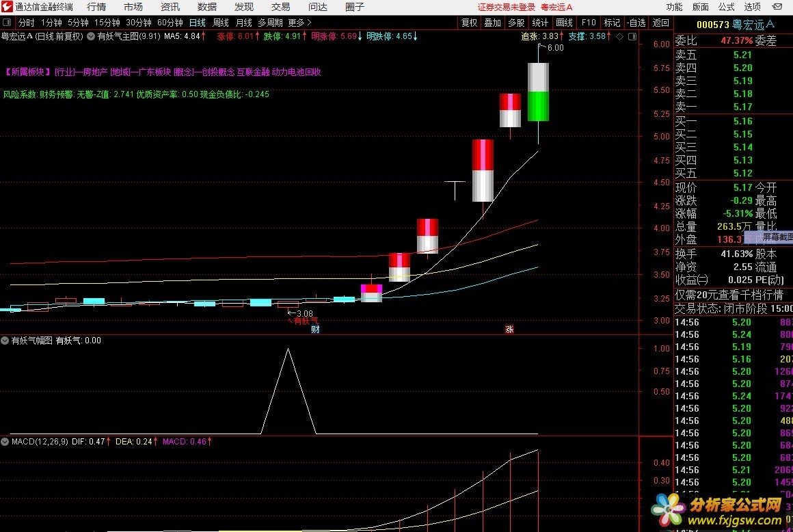Open the 问达 menu
The height and width of the screenshot is (532, 793).
(x=318, y=7)
